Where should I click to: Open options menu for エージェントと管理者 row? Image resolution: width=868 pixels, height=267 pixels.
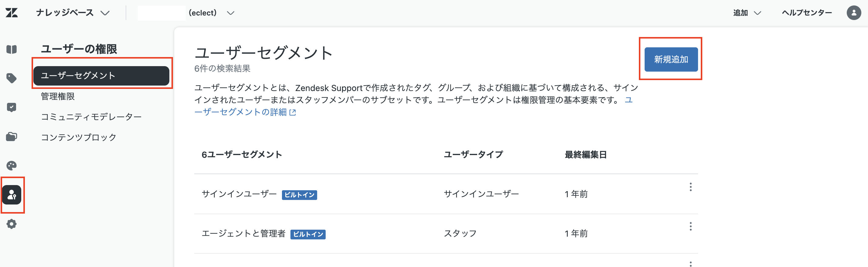690,227
